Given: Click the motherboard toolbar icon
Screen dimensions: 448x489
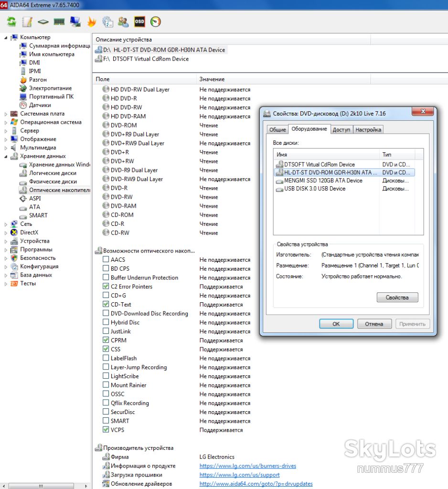Looking at the screenshot, I should (43, 21).
